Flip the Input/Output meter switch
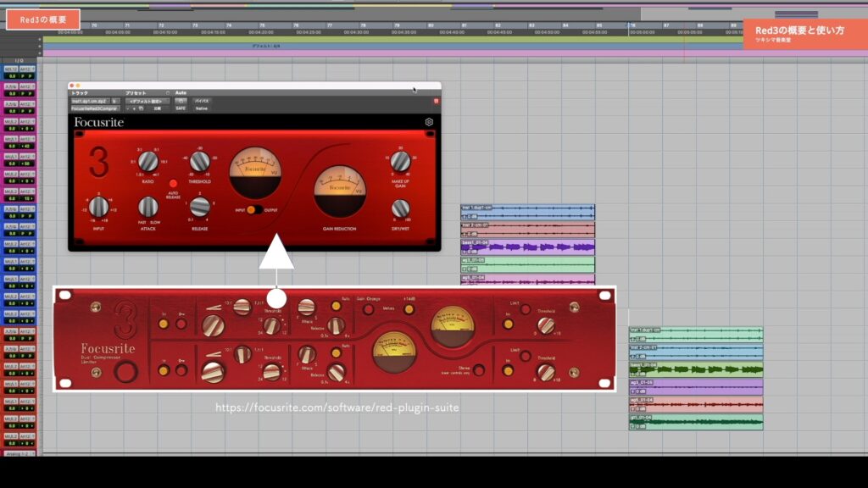 click(254, 210)
